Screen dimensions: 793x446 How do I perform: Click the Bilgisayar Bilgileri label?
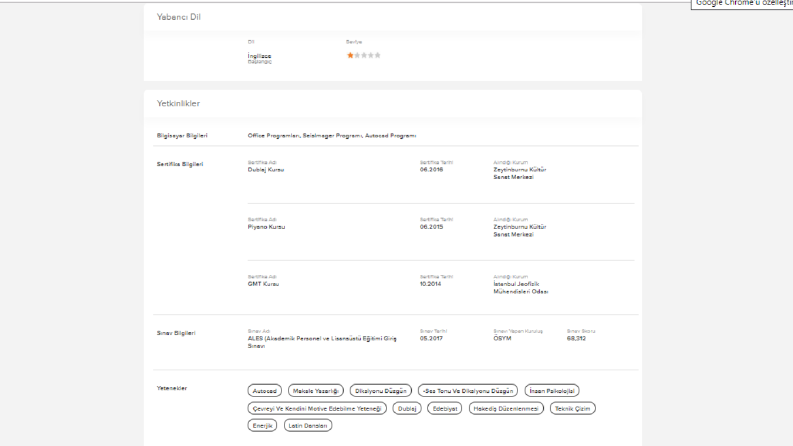point(182,136)
